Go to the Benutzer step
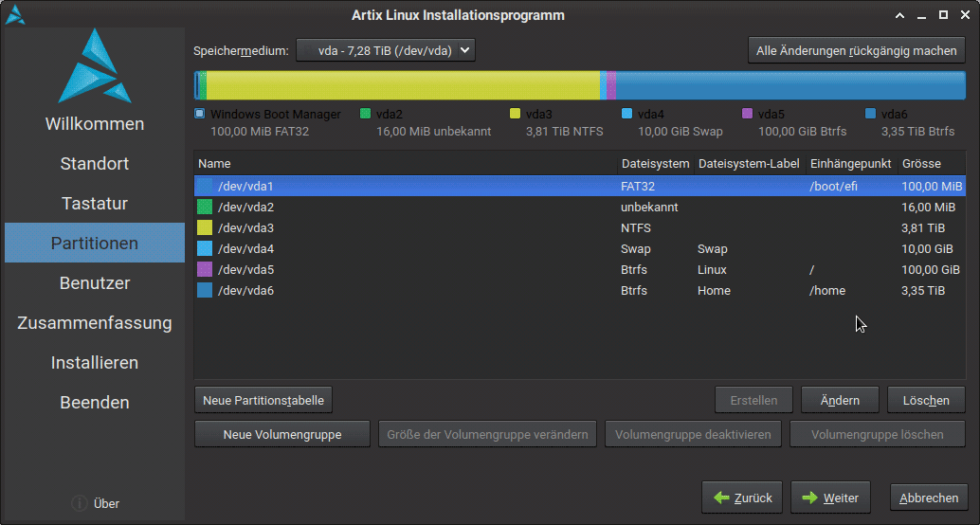The width and height of the screenshot is (980, 525). click(95, 283)
